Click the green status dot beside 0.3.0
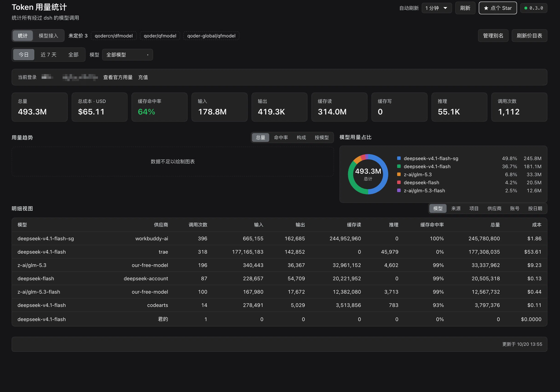Image resolution: width=560 pixels, height=392 pixels. (x=526, y=8)
